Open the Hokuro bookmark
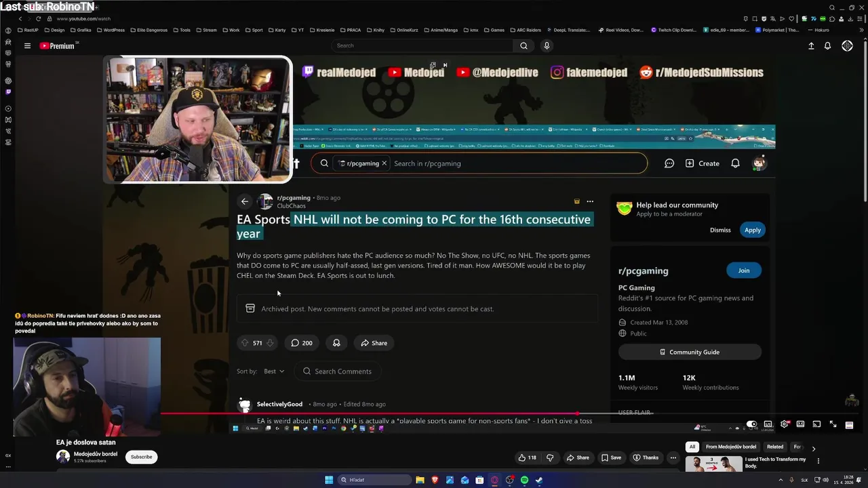Image resolution: width=868 pixels, height=488 pixels. point(818,30)
